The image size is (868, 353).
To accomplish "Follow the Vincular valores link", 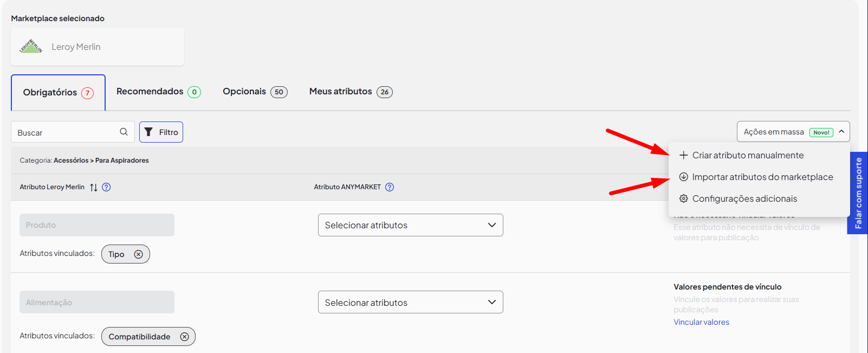I will click(701, 322).
